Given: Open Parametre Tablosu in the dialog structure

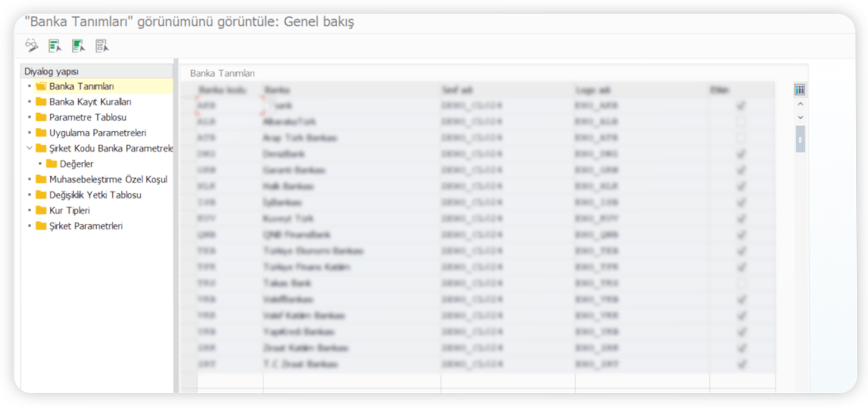Looking at the screenshot, I should [x=88, y=117].
